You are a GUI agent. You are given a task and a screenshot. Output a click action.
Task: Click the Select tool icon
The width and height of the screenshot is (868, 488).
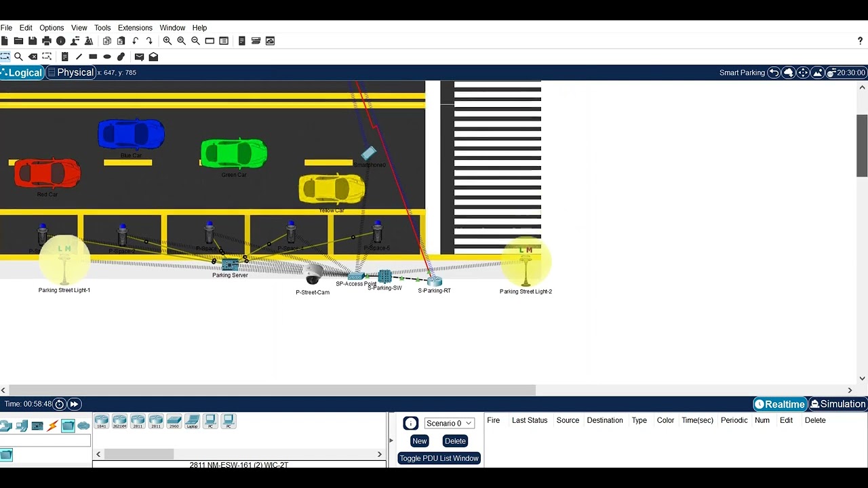click(x=5, y=57)
